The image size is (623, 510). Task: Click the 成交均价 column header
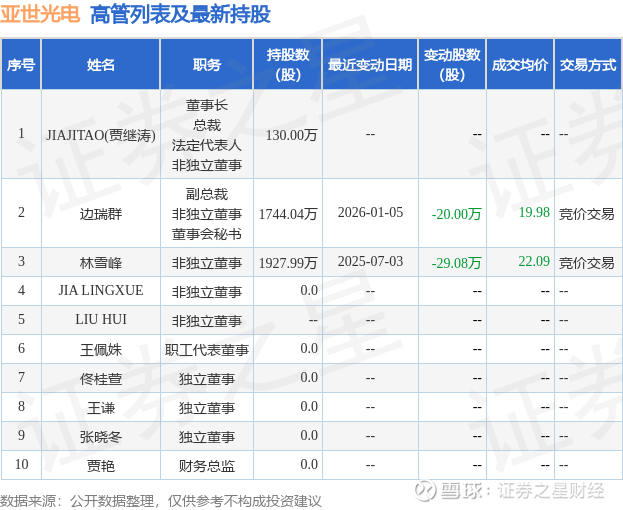[519, 65]
